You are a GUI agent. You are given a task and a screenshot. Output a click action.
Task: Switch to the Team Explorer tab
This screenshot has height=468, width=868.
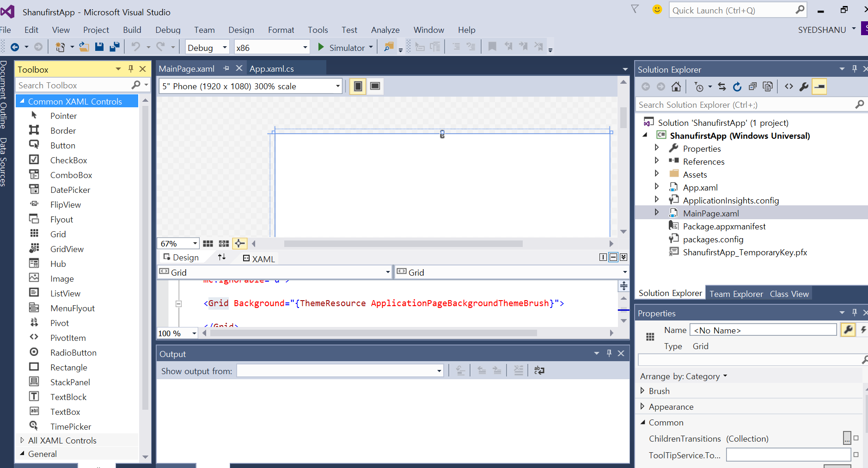(736, 294)
